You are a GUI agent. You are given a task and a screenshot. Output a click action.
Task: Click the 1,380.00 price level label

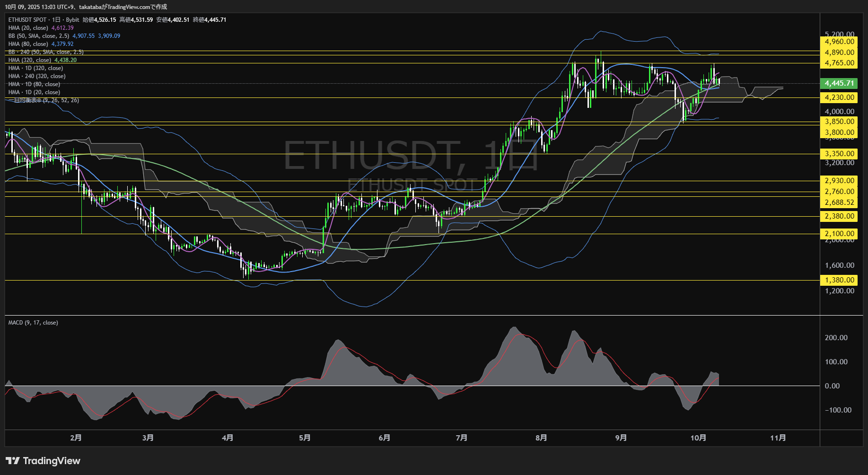pyautogui.click(x=839, y=280)
